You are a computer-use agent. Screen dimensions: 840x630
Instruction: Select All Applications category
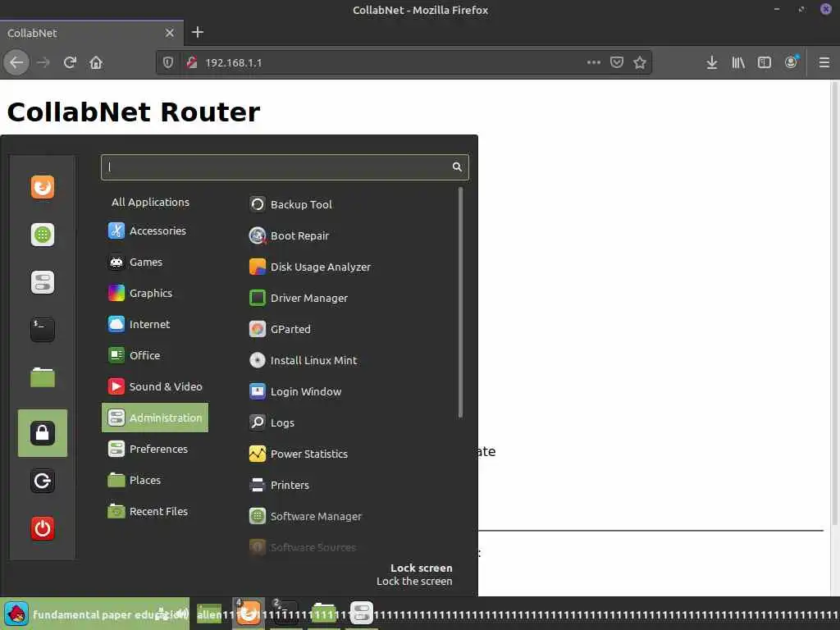pos(151,202)
